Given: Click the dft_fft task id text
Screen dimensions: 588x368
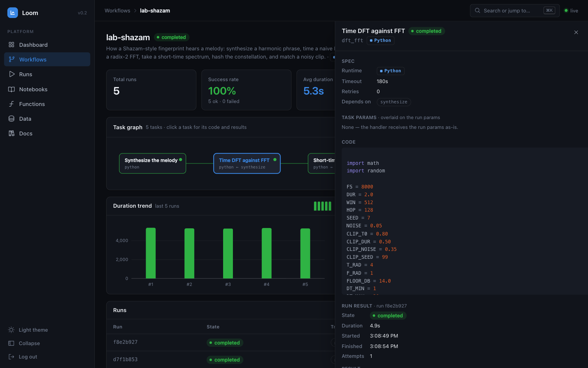Looking at the screenshot, I should (352, 40).
